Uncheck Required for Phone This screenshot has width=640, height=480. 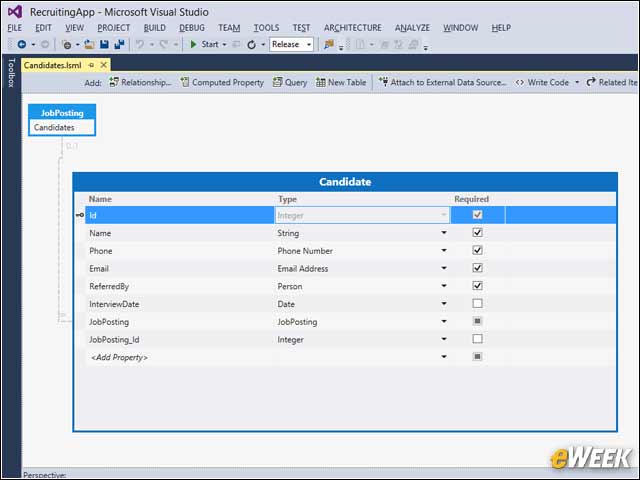(477, 250)
